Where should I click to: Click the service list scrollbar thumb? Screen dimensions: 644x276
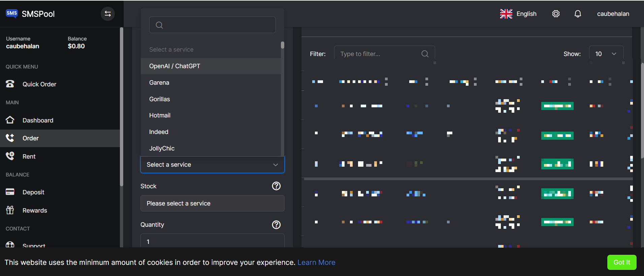(283, 45)
